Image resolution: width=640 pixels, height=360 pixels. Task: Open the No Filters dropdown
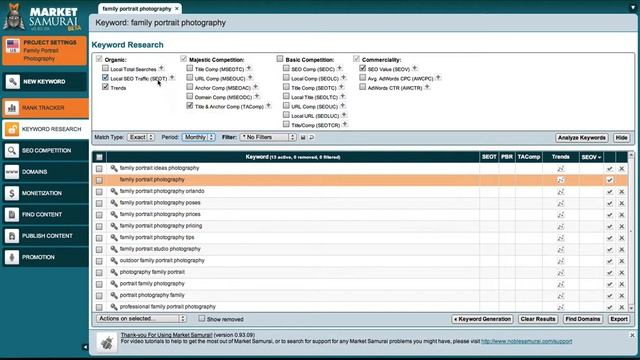coord(268,138)
